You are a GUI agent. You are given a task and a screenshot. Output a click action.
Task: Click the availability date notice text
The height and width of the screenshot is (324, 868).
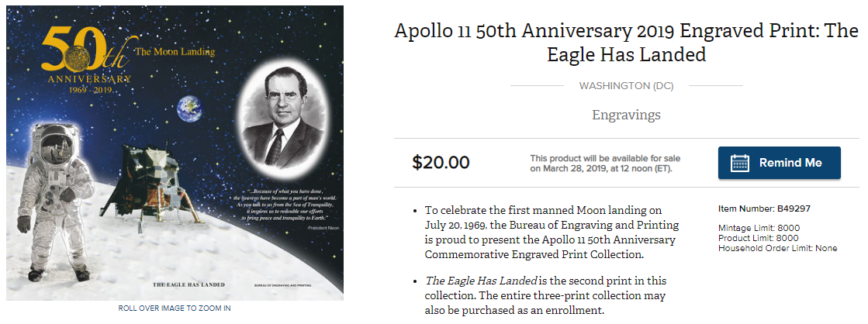click(x=605, y=163)
